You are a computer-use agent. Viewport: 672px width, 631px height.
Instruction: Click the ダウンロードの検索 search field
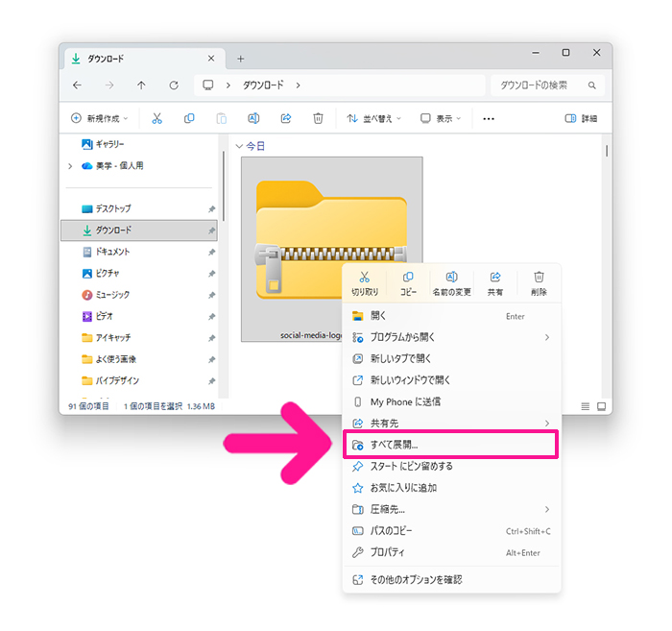point(547,85)
